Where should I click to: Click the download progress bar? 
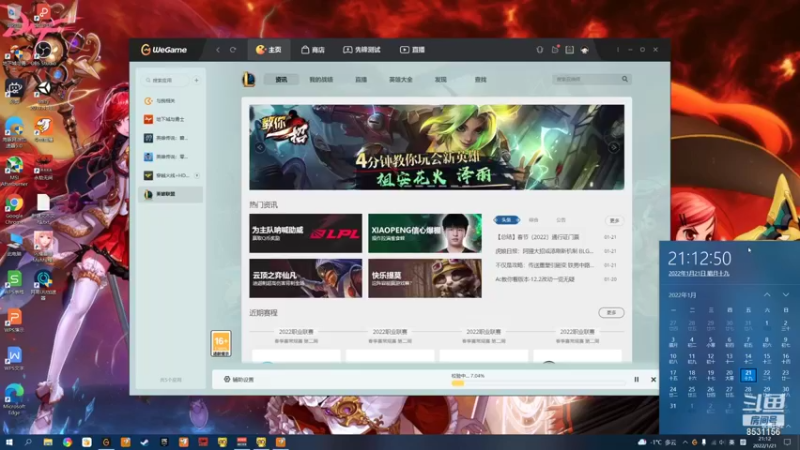(538, 383)
